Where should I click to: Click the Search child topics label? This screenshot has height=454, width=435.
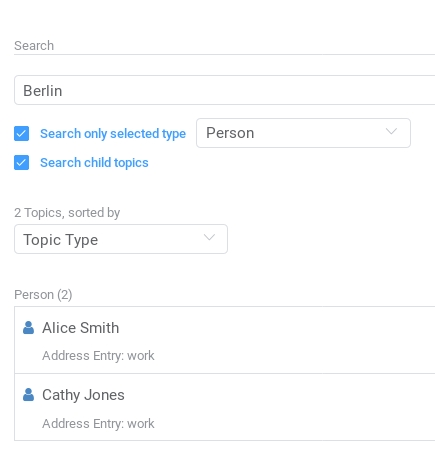94,163
